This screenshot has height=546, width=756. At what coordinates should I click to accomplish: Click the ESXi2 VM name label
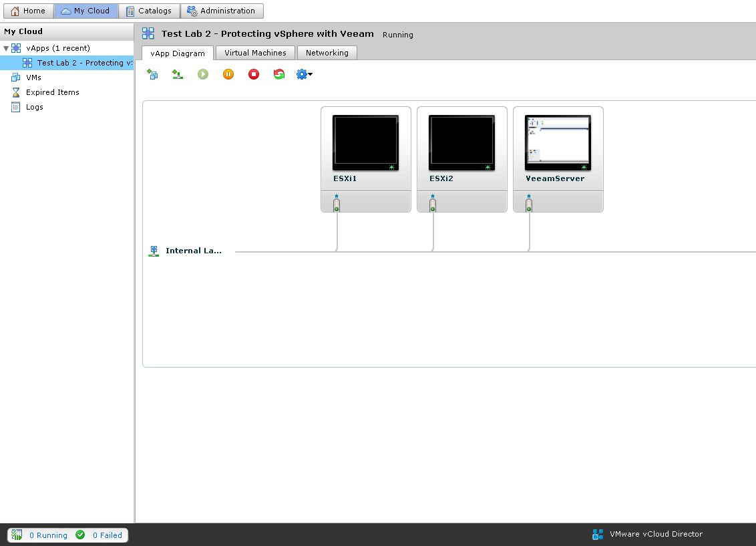point(441,178)
